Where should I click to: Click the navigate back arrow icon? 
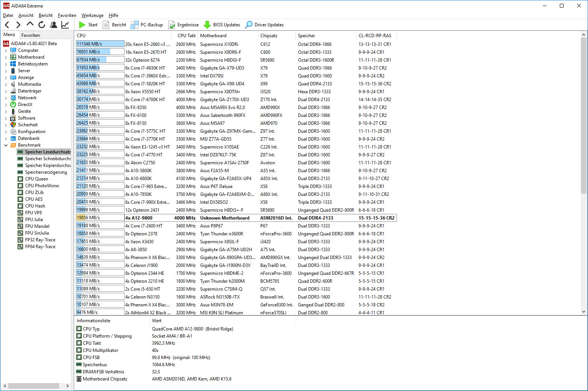7,25
